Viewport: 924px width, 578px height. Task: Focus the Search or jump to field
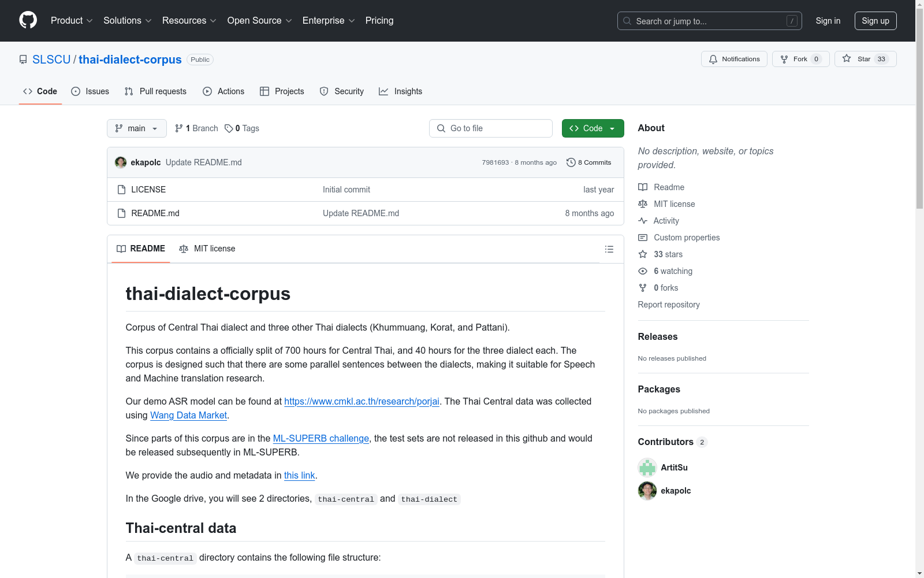(710, 21)
